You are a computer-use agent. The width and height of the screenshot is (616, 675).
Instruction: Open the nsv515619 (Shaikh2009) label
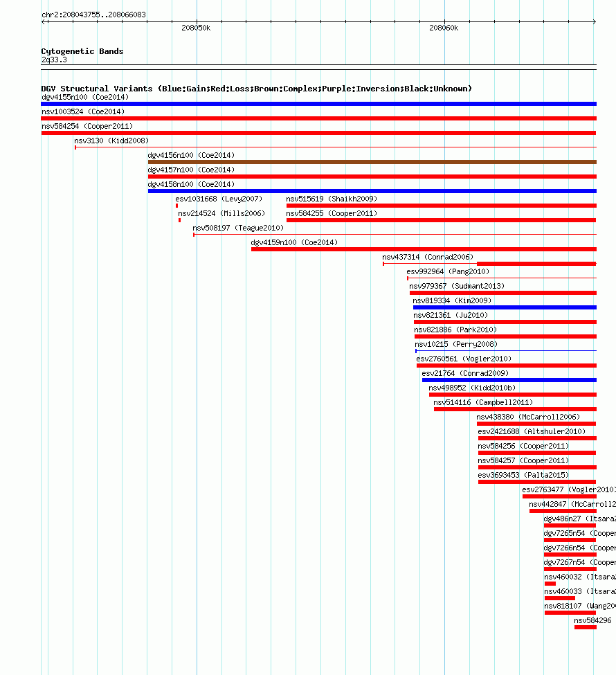(332, 199)
